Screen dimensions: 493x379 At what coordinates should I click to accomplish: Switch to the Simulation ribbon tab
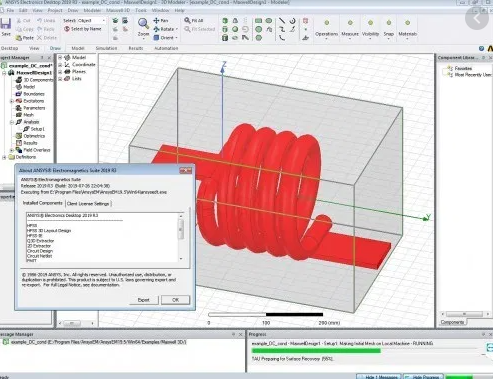click(106, 48)
